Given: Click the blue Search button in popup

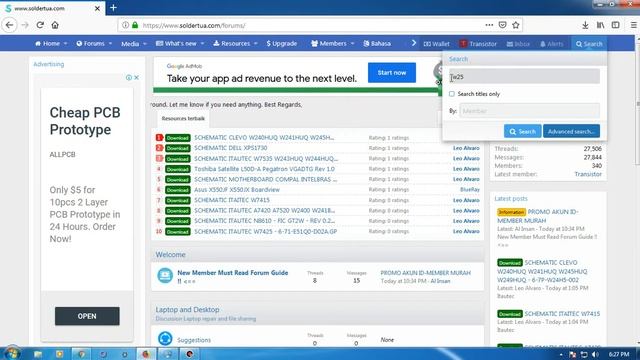Looking at the screenshot, I should pos(522,131).
